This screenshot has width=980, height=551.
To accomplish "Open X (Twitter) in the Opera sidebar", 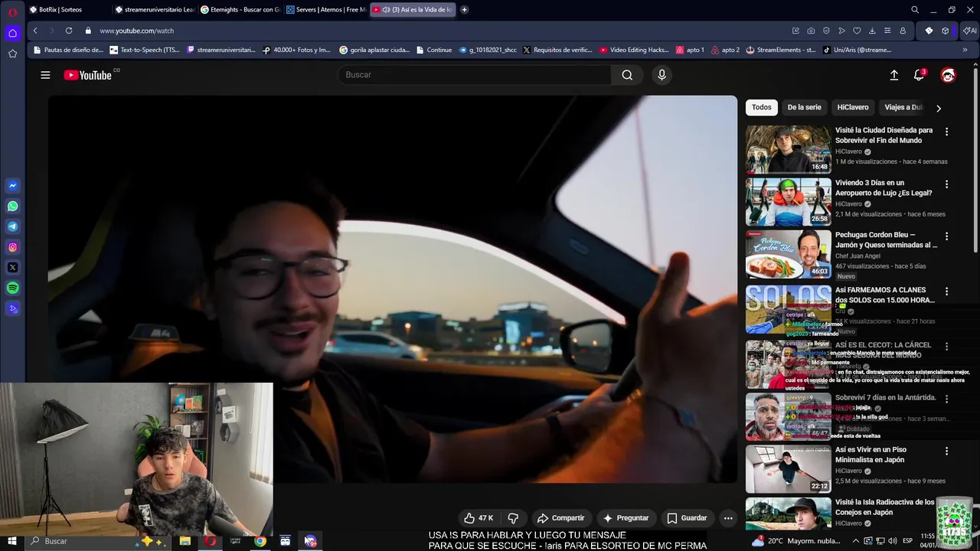I will pyautogui.click(x=12, y=268).
